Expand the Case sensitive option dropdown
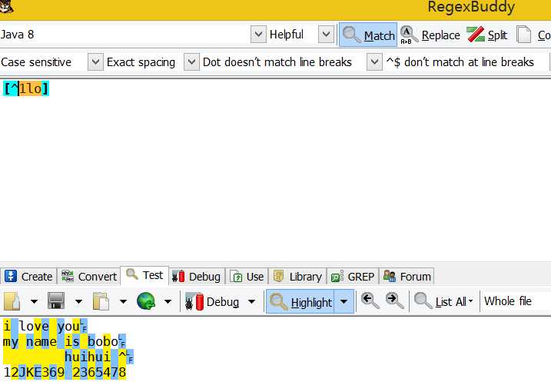Image resolution: width=551 pixels, height=392 pixels. (95, 62)
